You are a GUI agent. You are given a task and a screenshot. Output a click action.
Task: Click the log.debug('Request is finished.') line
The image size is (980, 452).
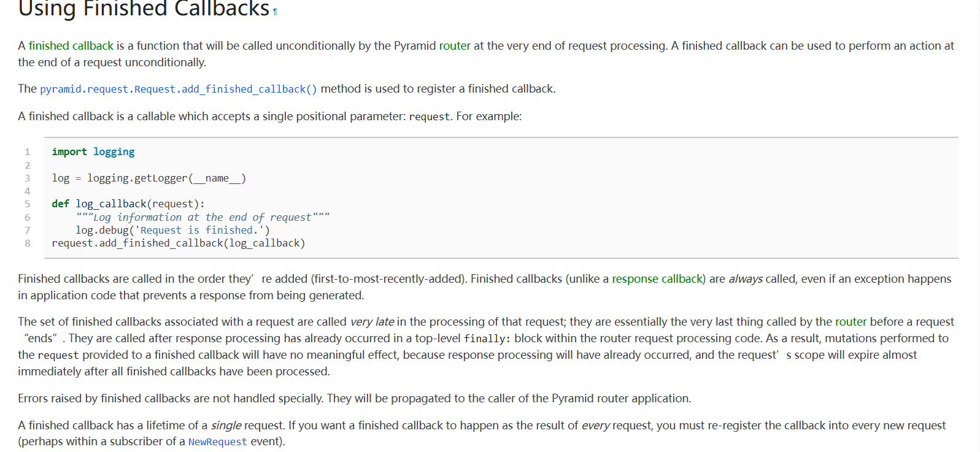[172, 231]
